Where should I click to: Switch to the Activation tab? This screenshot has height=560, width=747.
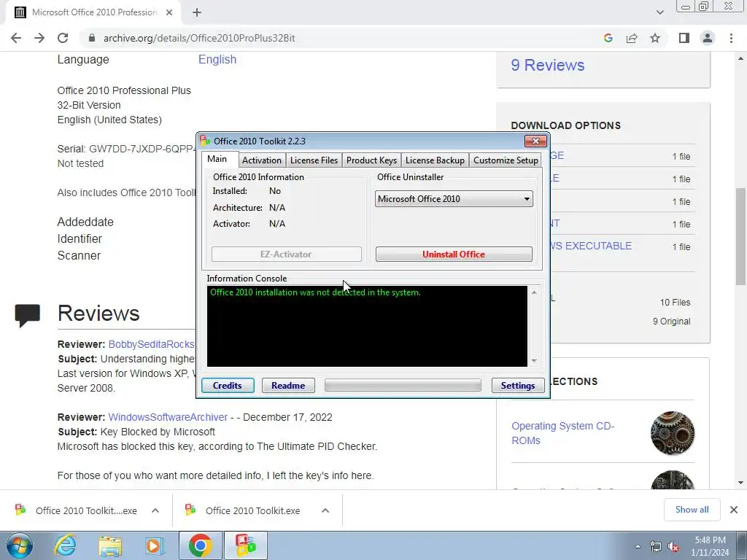tap(262, 160)
